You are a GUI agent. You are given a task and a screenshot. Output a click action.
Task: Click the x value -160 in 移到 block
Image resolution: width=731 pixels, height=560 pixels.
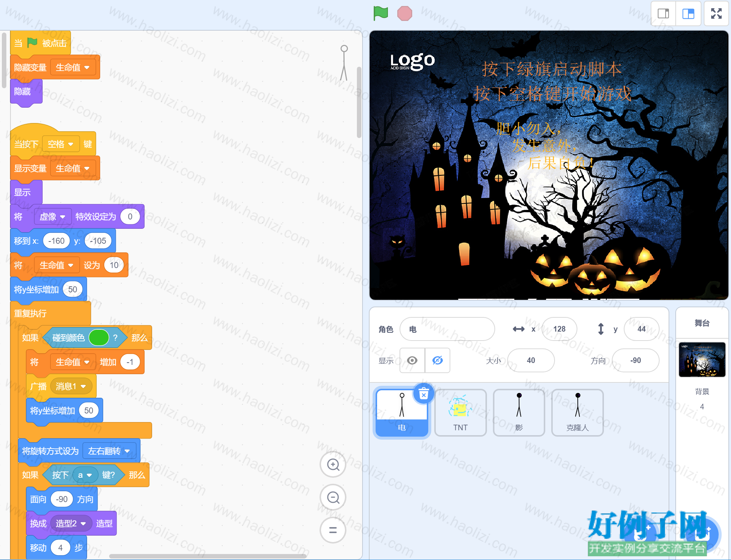click(x=56, y=241)
